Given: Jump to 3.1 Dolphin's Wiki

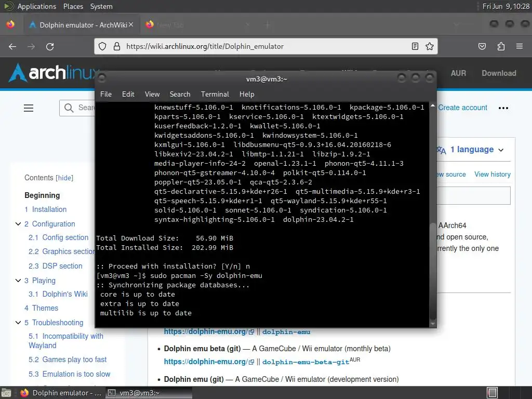Looking at the screenshot, I should click(x=58, y=294).
